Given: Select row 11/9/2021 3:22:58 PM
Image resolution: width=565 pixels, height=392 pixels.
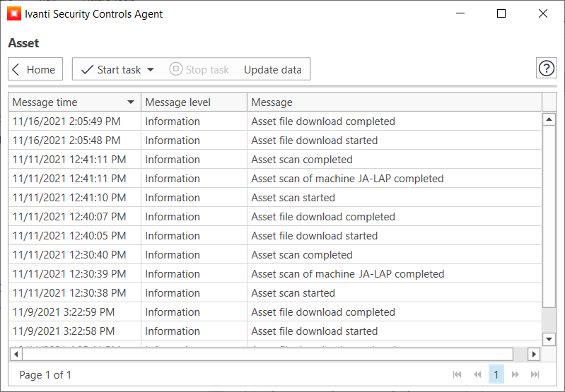Looking at the screenshot, I should tap(275, 331).
